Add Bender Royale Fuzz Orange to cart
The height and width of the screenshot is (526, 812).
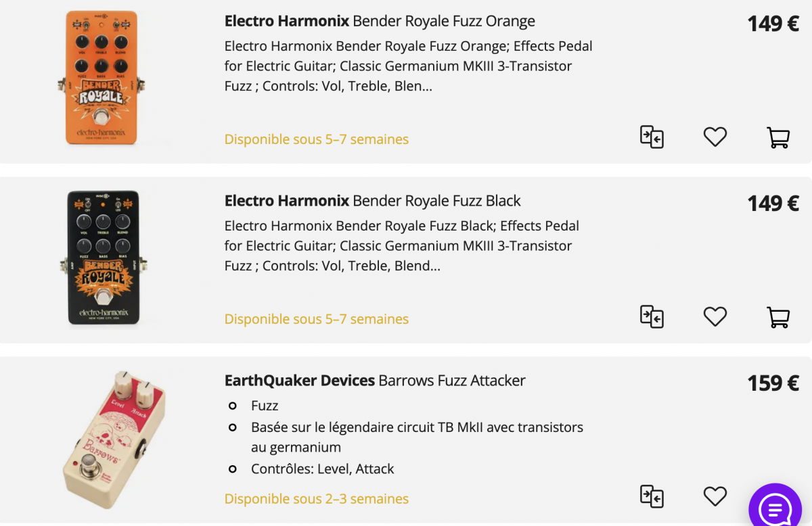[778, 137]
